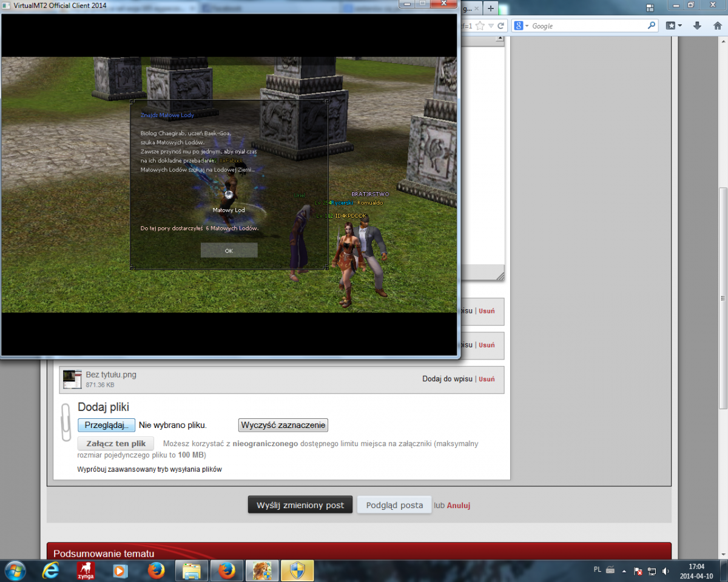Click the Podgląd posta preview button
This screenshot has width=728, height=582.
[394, 505]
